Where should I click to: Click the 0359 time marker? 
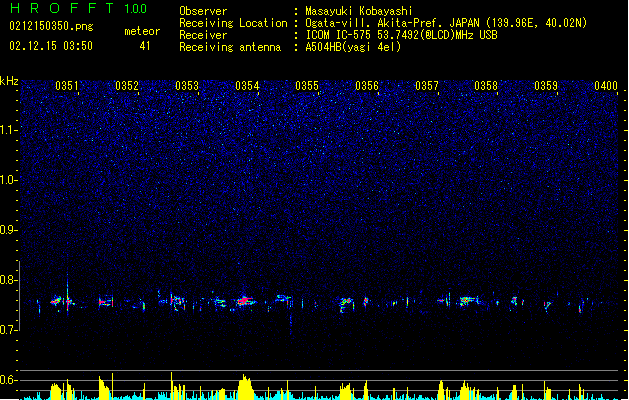pos(546,86)
